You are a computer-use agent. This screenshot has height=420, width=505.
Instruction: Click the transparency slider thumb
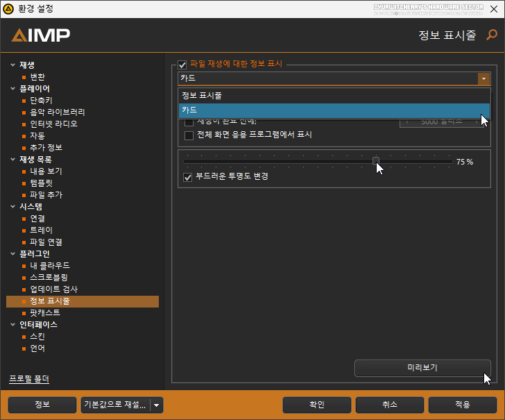[376, 161]
